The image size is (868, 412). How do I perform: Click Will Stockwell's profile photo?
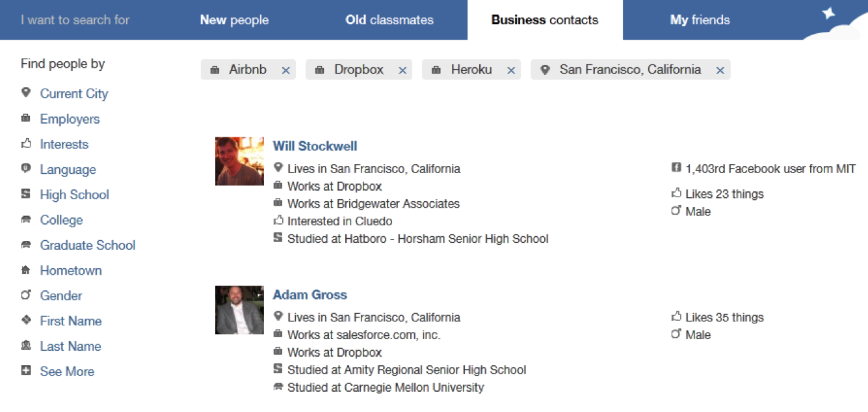pos(239,161)
